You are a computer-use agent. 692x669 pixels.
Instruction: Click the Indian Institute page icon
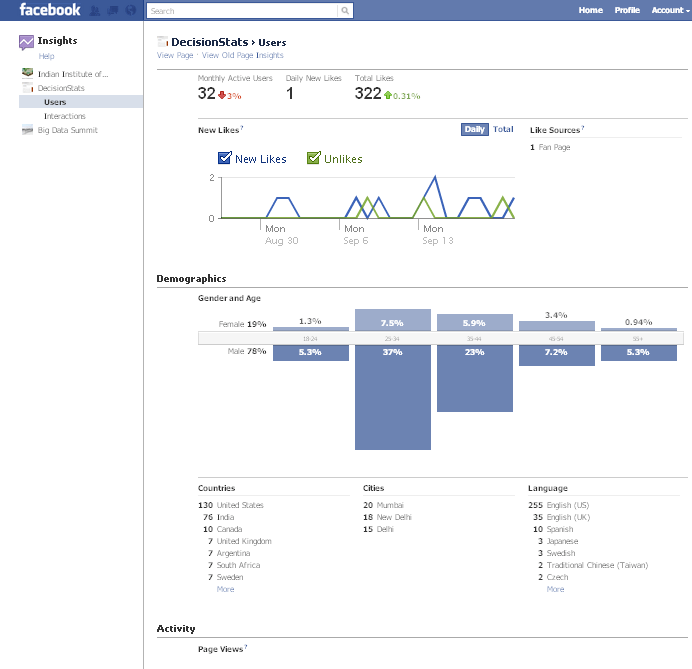(28, 74)
